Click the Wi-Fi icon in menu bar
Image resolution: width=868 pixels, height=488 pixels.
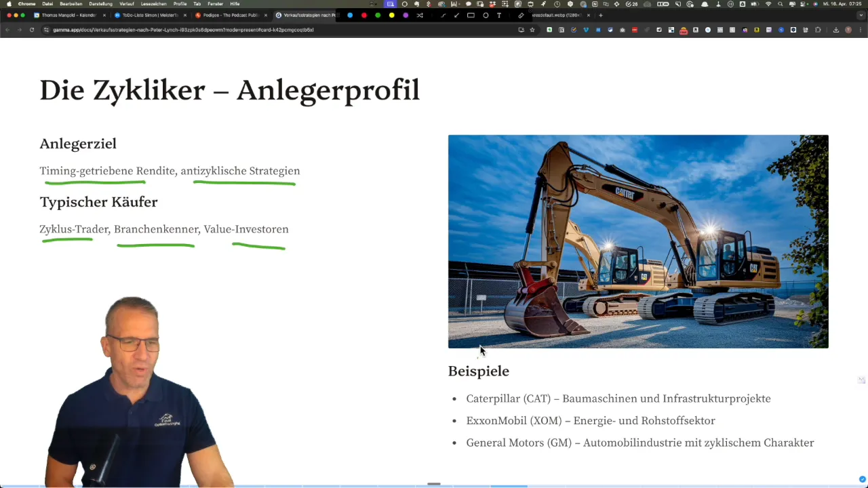coord(768,4)
